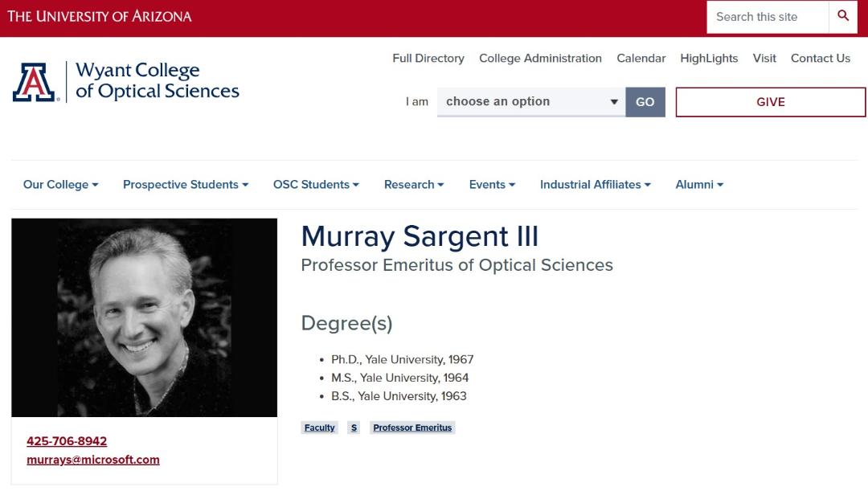The width and height of the screenshot is (868, 491).
Task: Expand the Prospective Students menu
Action: tap(186, 184)
